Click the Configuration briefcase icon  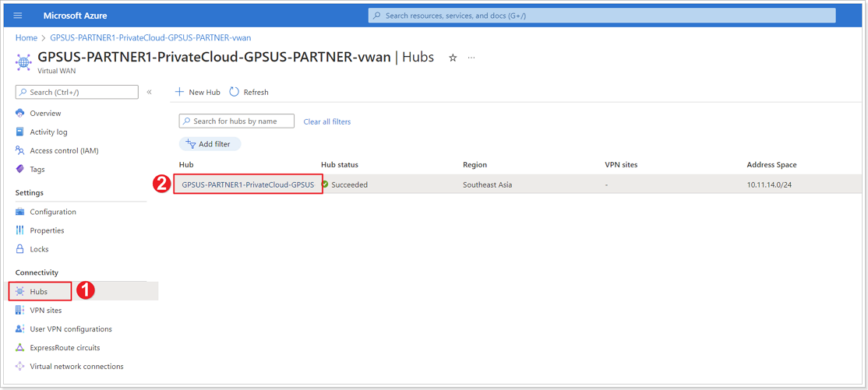pos(20,212)
